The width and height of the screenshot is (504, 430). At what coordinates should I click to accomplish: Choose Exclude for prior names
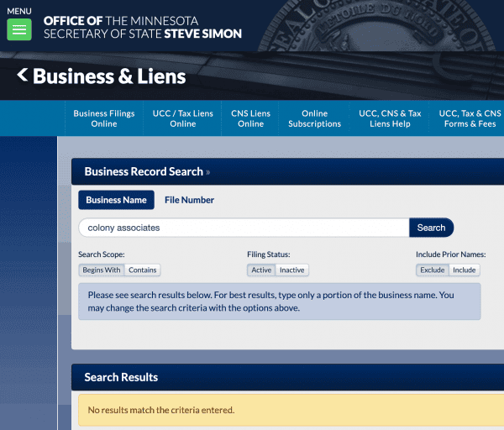coord(433,270)
